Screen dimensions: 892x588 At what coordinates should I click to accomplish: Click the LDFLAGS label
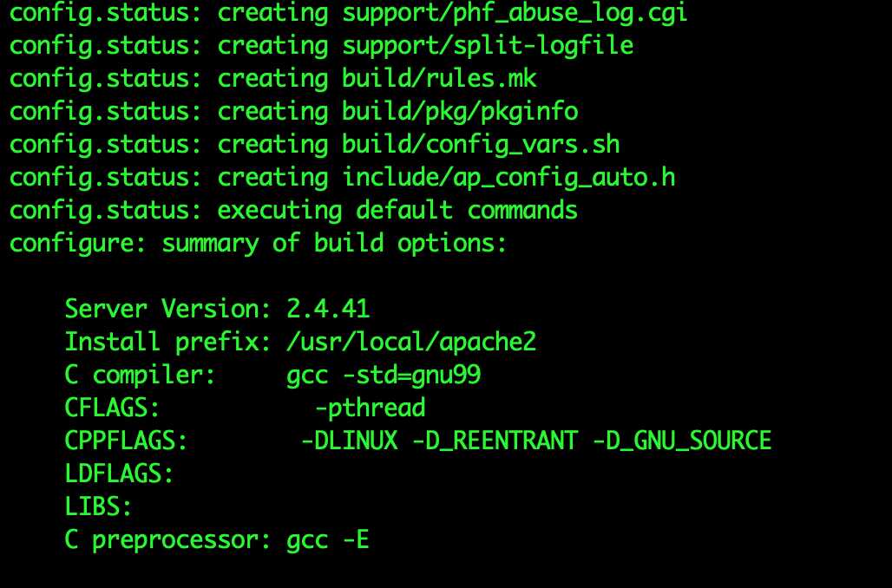121,474
